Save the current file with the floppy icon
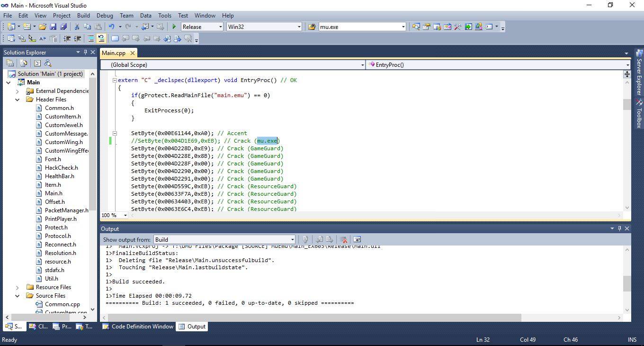 click(53, 27)
